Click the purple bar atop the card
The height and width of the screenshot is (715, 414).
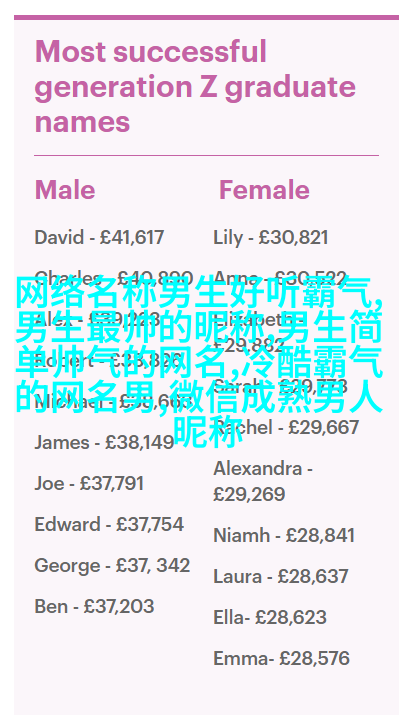[x=207, y=17]
